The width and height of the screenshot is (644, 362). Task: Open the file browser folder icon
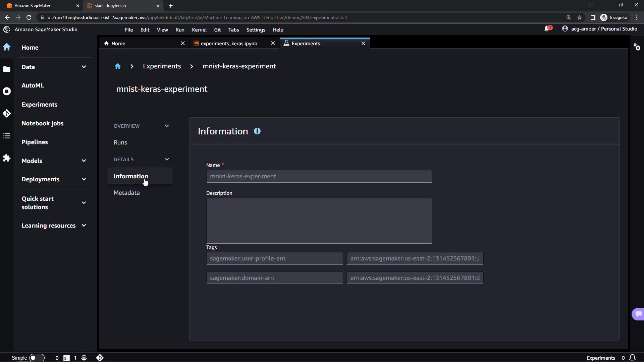7,69
